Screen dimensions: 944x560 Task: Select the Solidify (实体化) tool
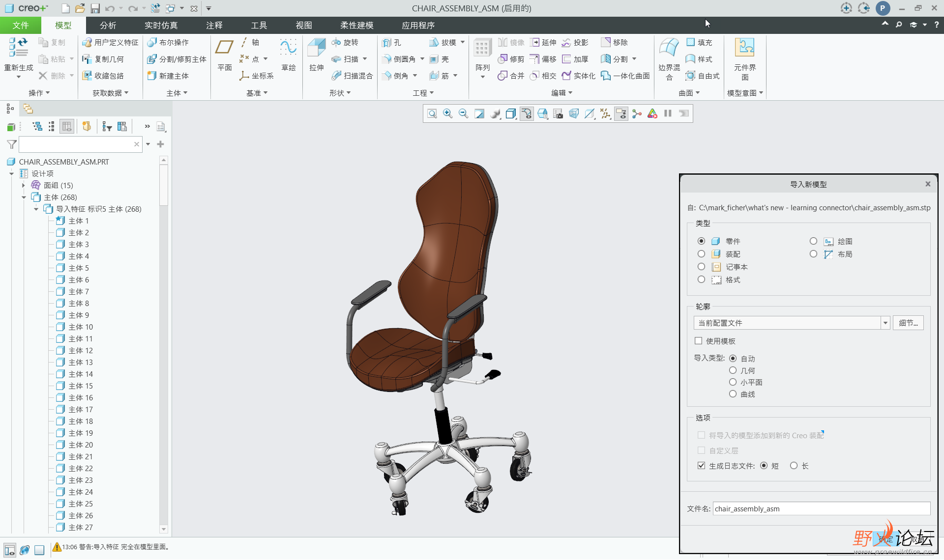click(578, 76)
